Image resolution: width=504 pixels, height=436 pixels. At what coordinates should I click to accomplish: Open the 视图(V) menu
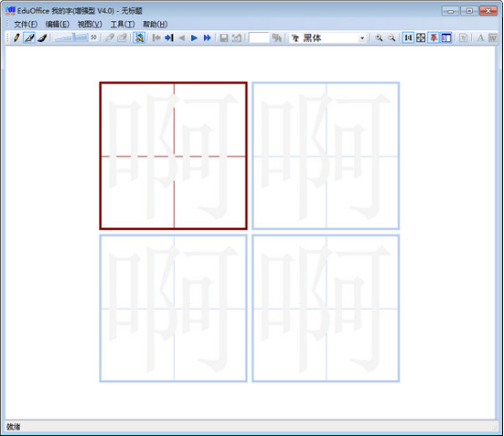pyautogui.click(x=90, y=24)
